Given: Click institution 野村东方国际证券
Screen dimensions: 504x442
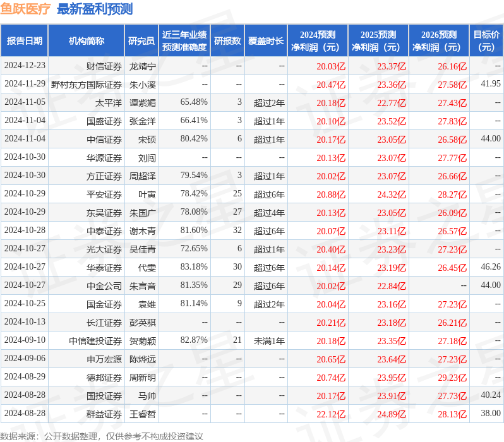Looking at the screenshot, I should pyautogui.click(x=87, y=85).
